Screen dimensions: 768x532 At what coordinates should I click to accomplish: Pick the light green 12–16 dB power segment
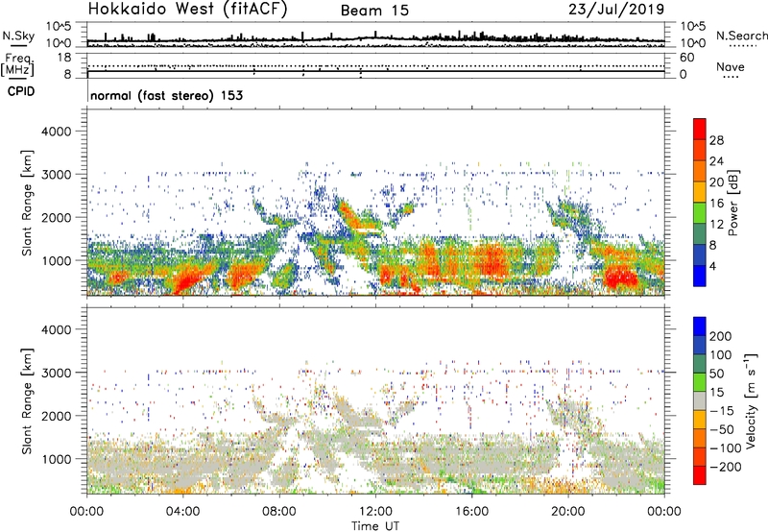point(700,213)
